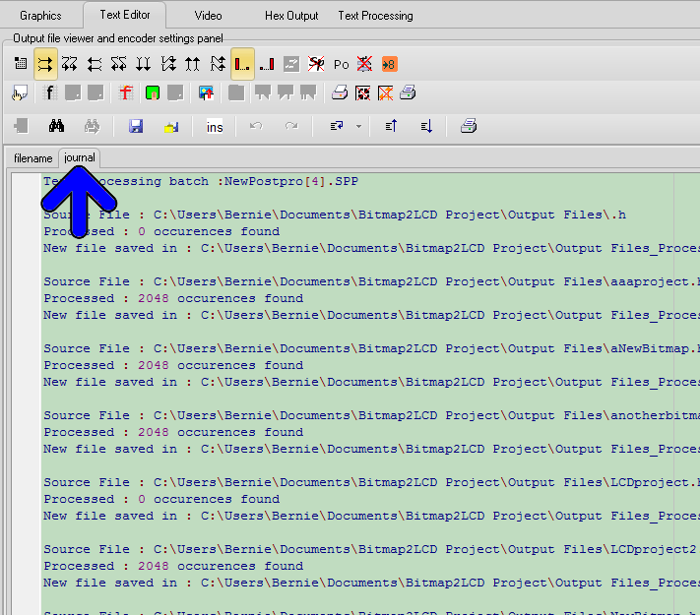Select the red-bar-left bit order icon
The width and height of the screenshot is (700, 615).
pos(242,64)
